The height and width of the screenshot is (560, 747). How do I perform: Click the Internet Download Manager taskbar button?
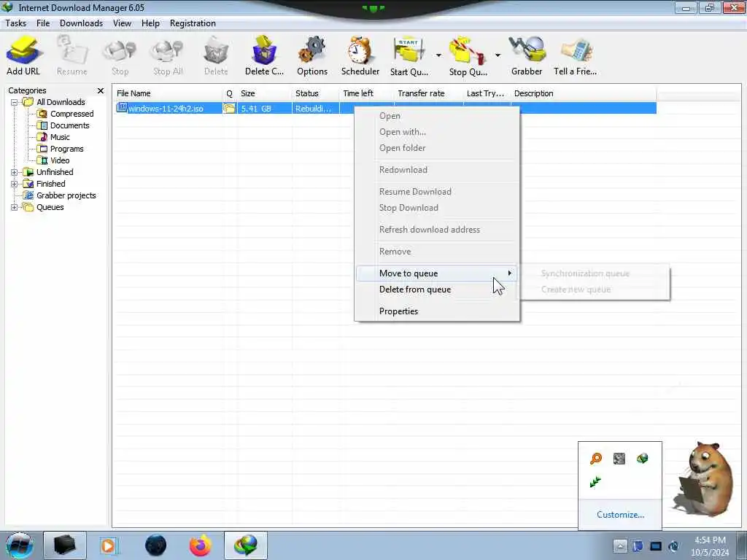point(246,545)
